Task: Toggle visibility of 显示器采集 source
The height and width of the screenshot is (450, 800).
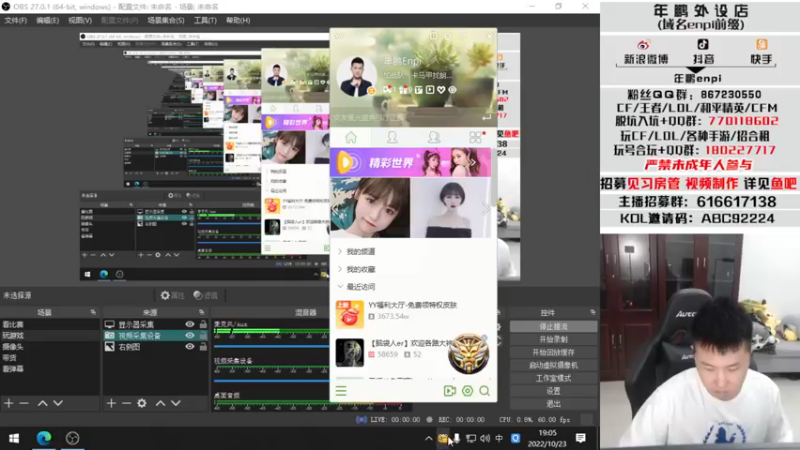Action: click(190, 324)
